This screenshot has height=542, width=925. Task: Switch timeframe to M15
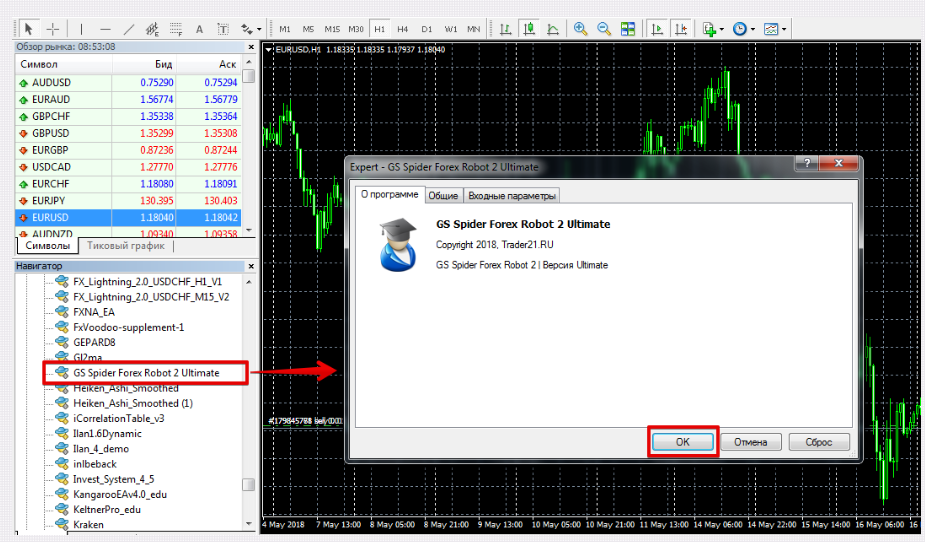[x=332, y=29]
